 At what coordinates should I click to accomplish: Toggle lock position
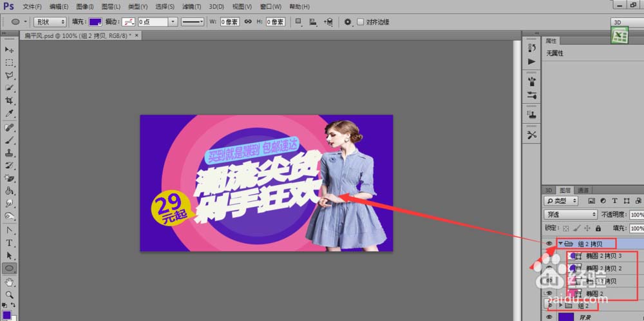pos(587,228)
